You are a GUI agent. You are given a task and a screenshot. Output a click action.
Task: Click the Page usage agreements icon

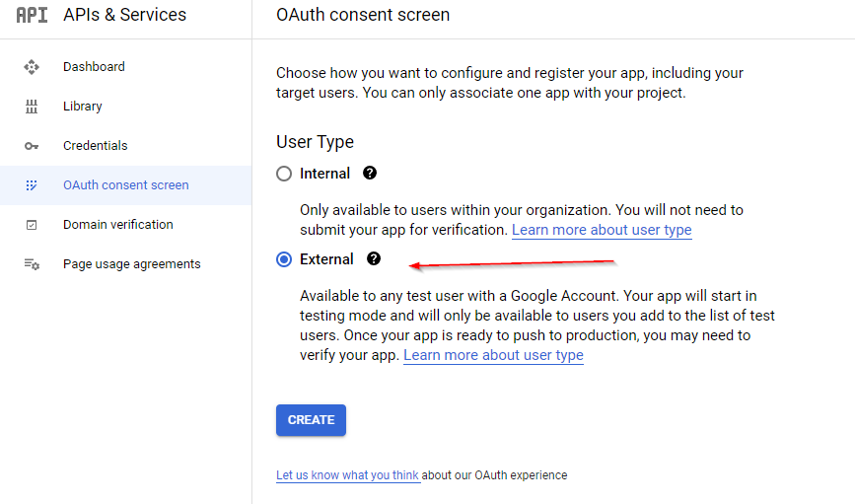(32, 264)
